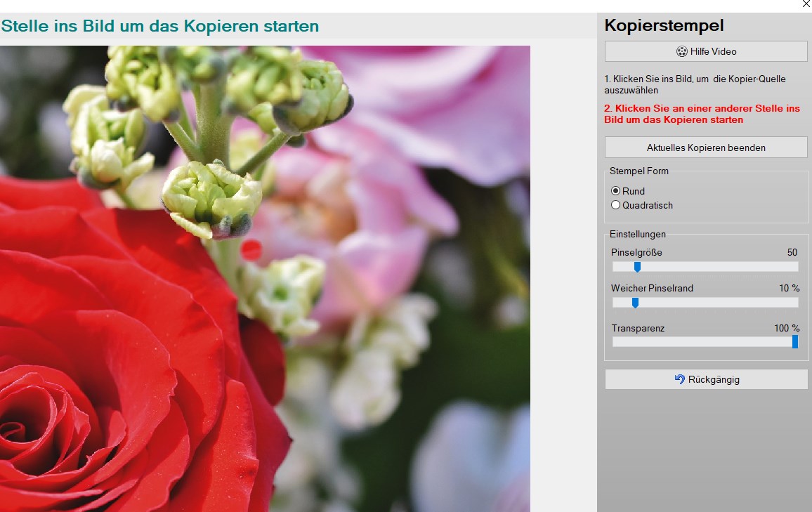Click the red step 2 instruction text
The image size is (812, 512).
tap(702, 114)
